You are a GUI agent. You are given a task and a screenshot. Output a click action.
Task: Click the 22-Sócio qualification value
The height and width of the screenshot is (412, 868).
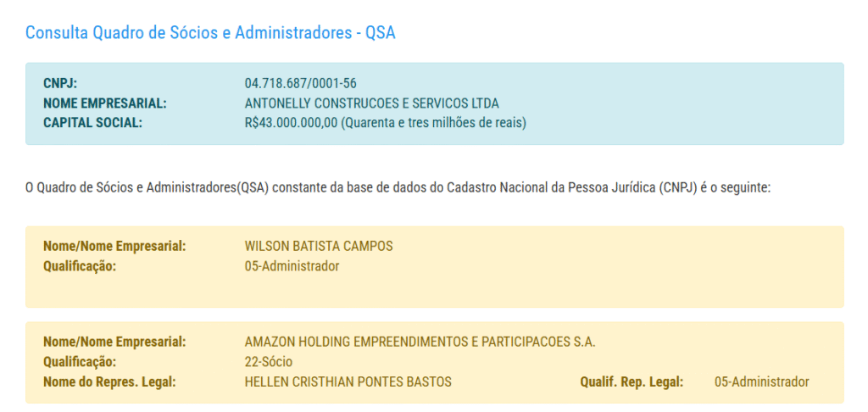(268, 362)
